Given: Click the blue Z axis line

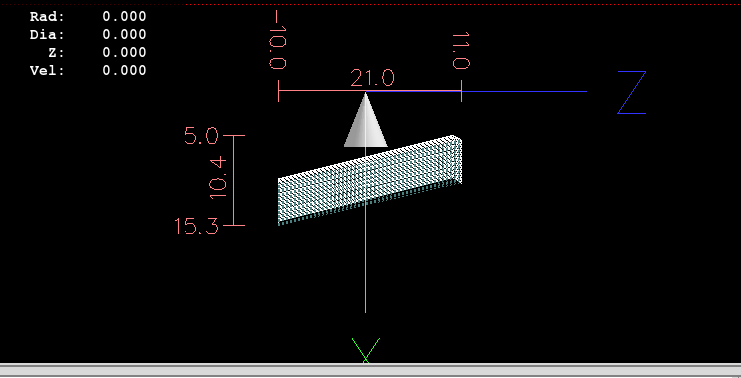Looking at the screenshot, I should point(524,91).
